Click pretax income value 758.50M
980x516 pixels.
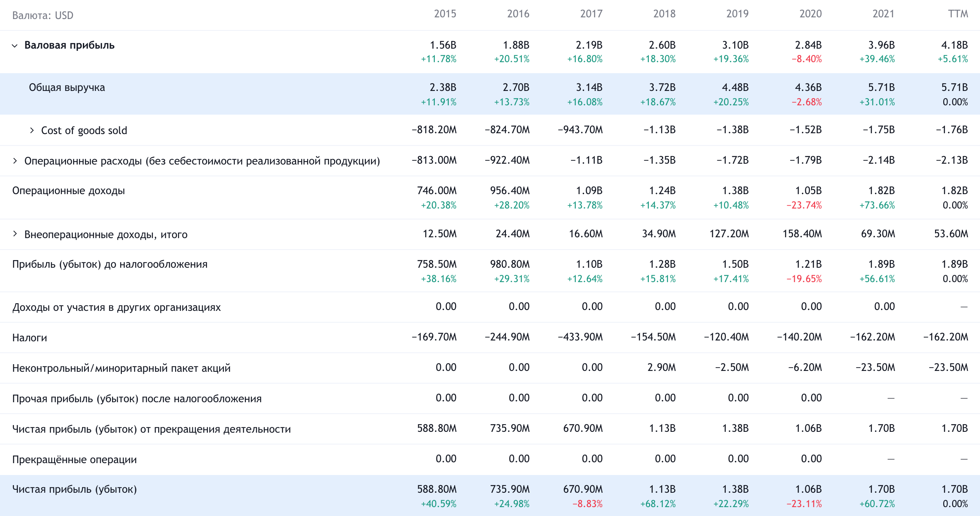click(437, 264)
